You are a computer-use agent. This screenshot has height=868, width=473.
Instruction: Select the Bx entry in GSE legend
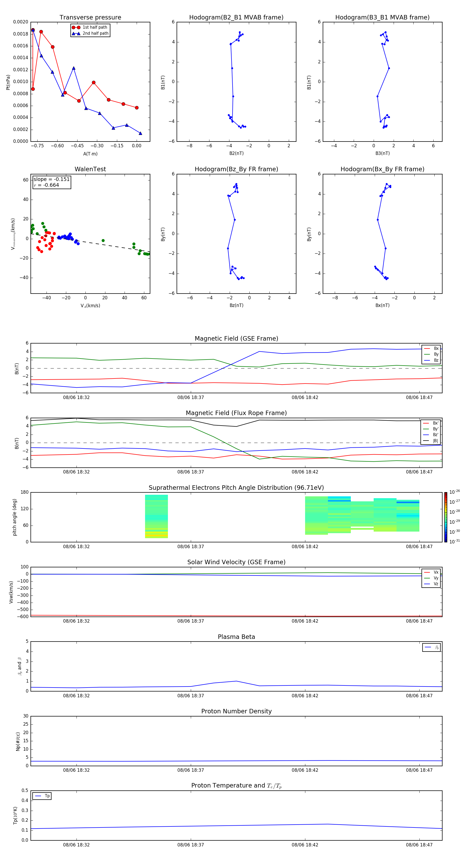click(431, 349)
